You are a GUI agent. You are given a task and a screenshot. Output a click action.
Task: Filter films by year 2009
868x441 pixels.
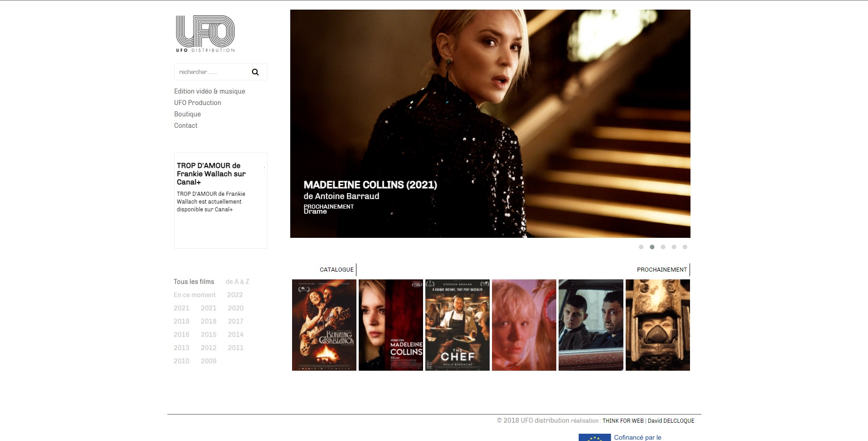pyautogui.click(x=209, y=361)
